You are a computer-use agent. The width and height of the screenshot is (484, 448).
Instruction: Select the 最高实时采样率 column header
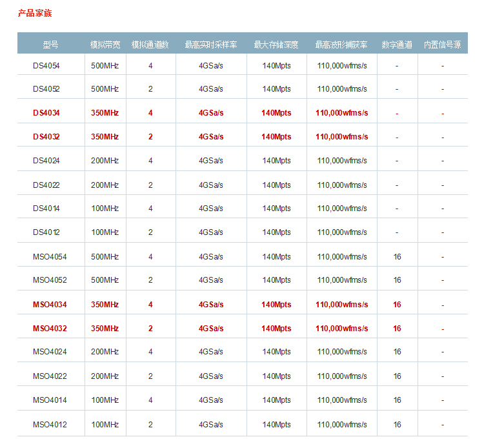[x=210, y=45]
